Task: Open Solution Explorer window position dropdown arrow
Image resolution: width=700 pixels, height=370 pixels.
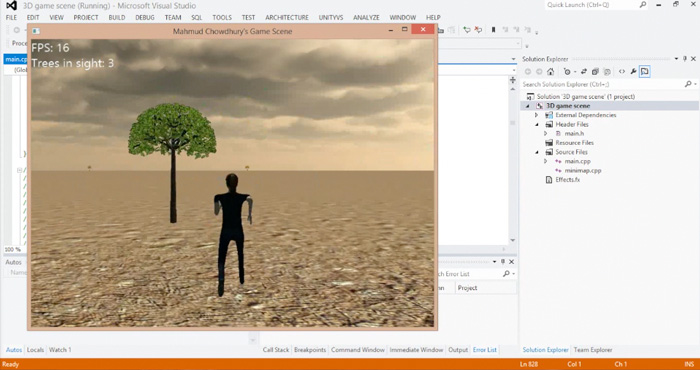Action: (x=676, y=59)
